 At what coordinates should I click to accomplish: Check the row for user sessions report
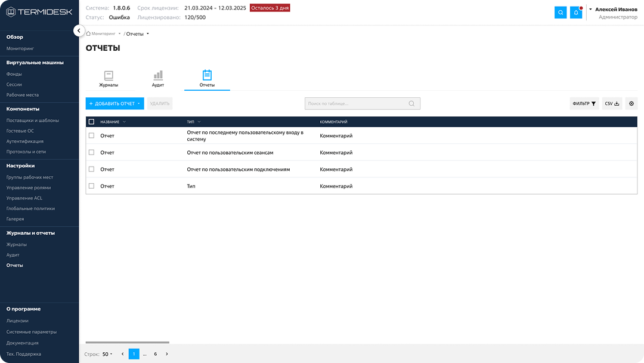pyautogui.click(x=91, y=152)
